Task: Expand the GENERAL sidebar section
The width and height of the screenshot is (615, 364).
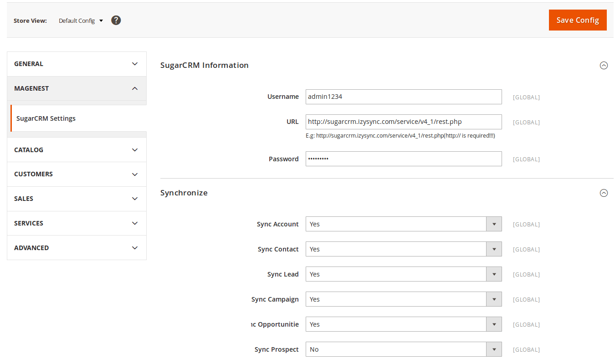Action: pyautogui.click(x=77, y=64)
